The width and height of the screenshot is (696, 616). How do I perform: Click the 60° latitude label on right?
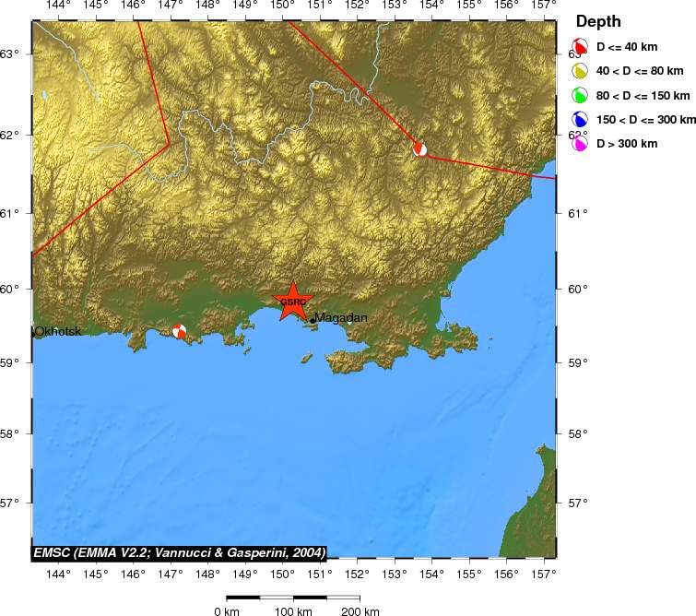578,290
